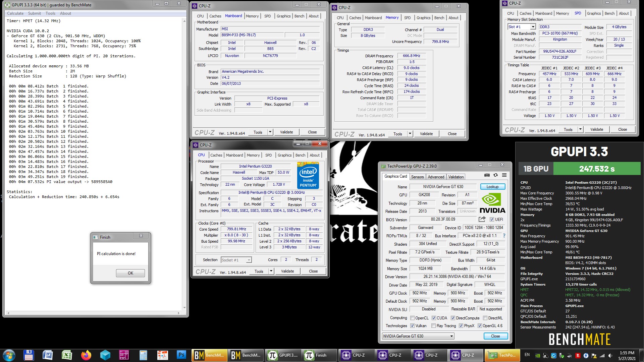Open the Bench tab in the Mainboard CPU-Z window
Screen dimensions: 644x362
[300, 16]
